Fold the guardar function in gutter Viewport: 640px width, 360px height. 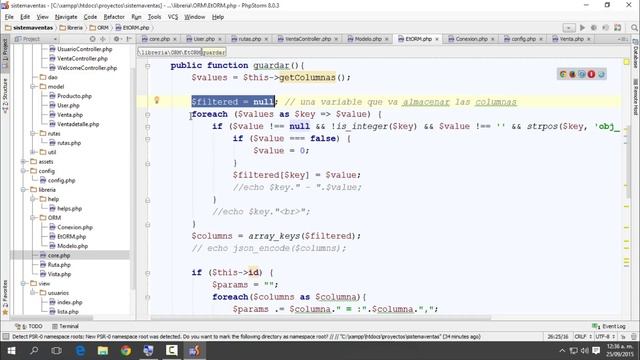148,66
